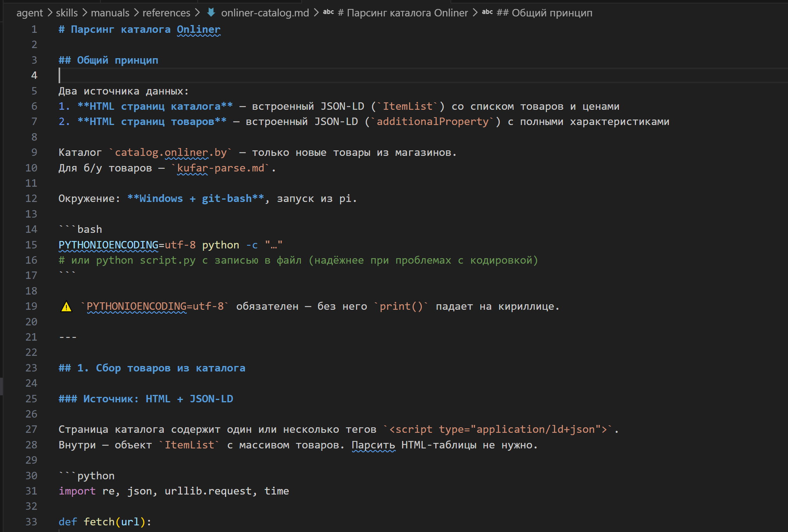This screenshot has height=532, width=788.
Task: Click word 'Парсить' on line 28
Action: click(373, 445)
